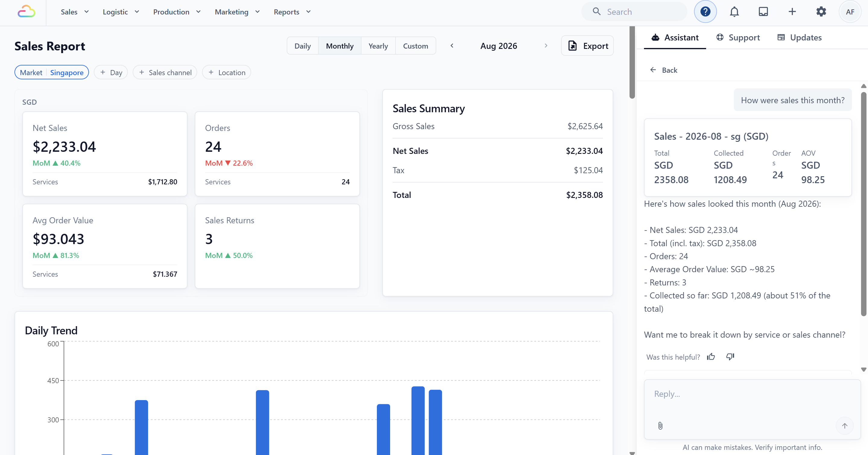
Task: Click the Sales Returns card
Action: (x=277, y=246)
